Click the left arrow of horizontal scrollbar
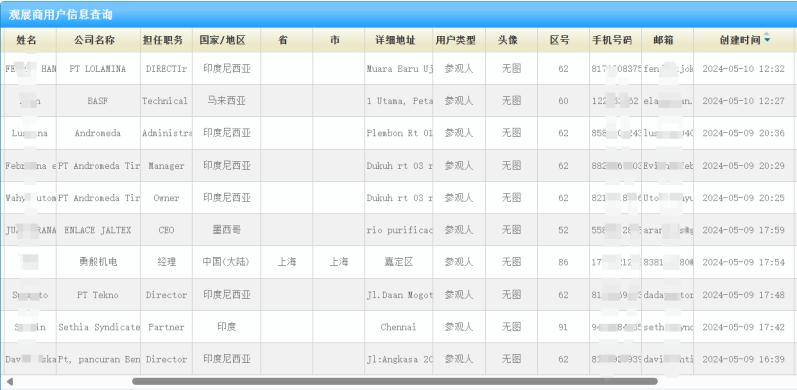 coord(10,381)
